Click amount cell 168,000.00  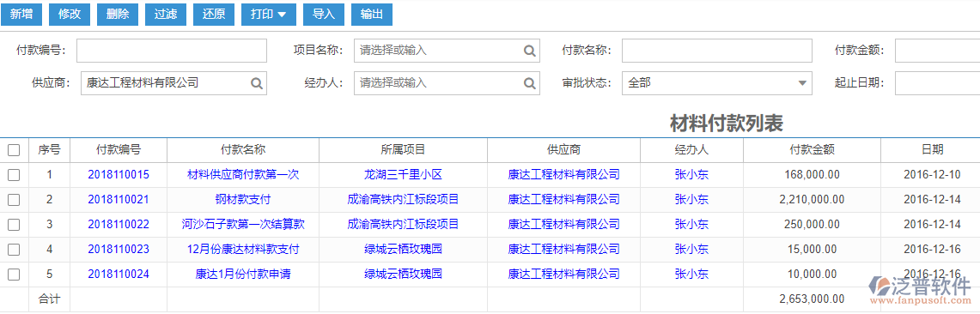(x=812, y=175)
